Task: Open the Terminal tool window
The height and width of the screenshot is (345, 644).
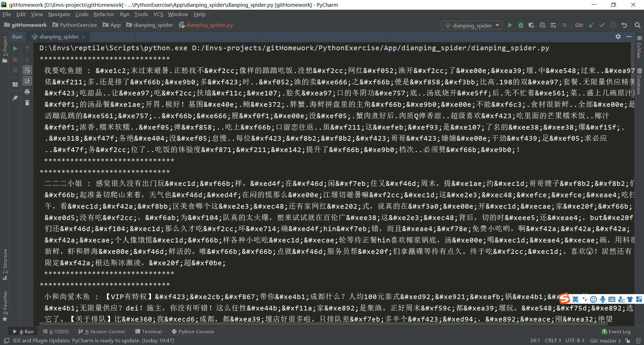Action: pyautogui.click(x=149, y=332)
